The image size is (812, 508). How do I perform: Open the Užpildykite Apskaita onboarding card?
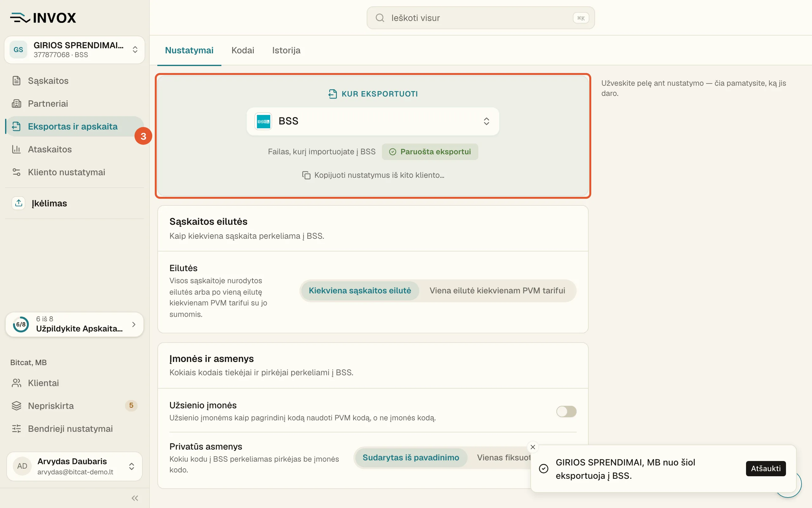(75, 324)
